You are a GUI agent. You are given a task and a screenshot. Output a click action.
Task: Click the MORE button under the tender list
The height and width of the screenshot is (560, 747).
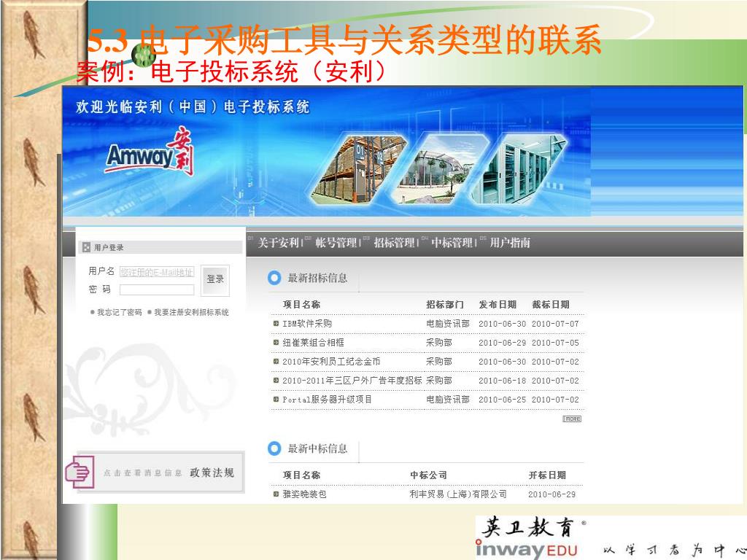click(x=572, y=419)
